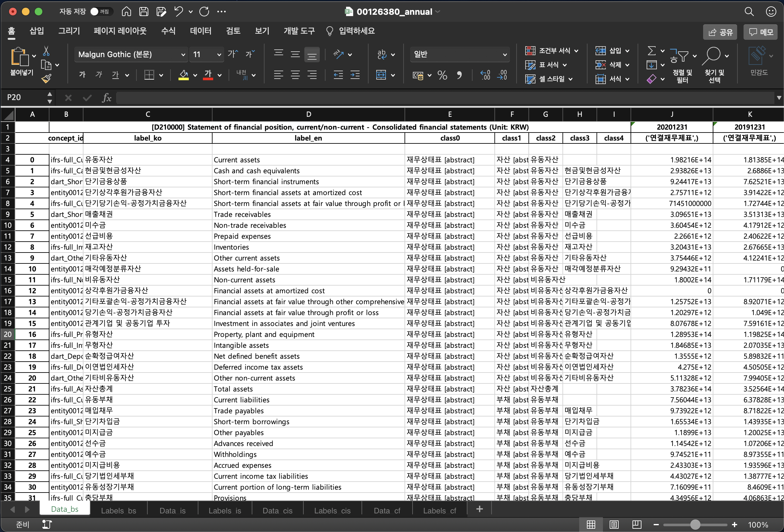The height and width of the screenshot is (532, 784).
Task: Increase indent of cell contents
Action: tap(355, 75)
